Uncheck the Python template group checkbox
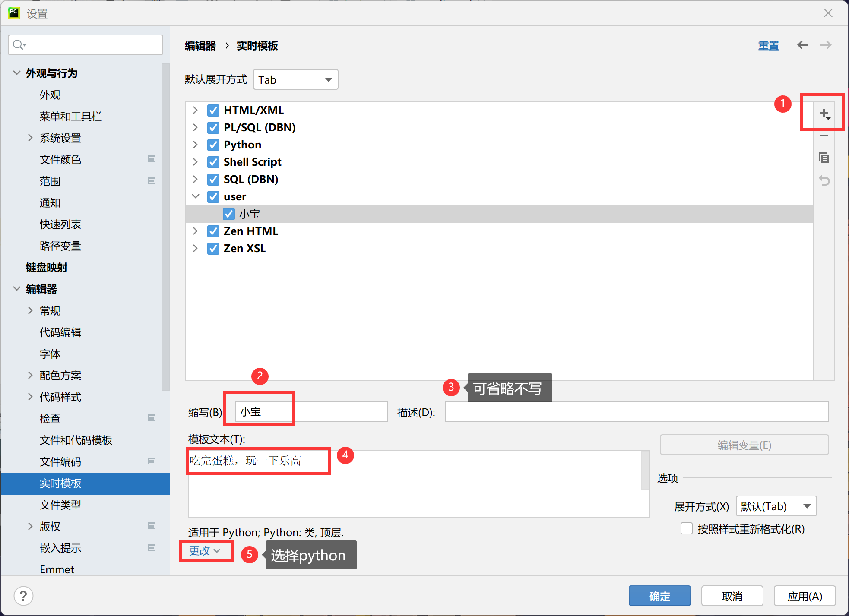This screenshot has height=616, width=849. [x=213, y=145]
